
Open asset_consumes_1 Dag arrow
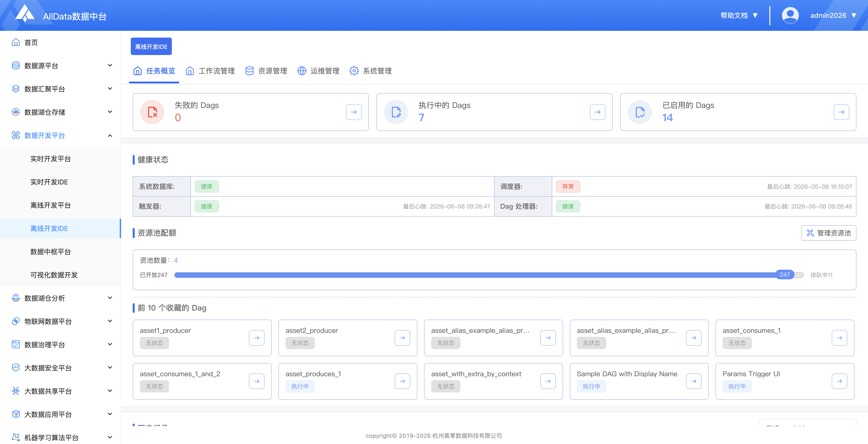[x=839, y=338]
